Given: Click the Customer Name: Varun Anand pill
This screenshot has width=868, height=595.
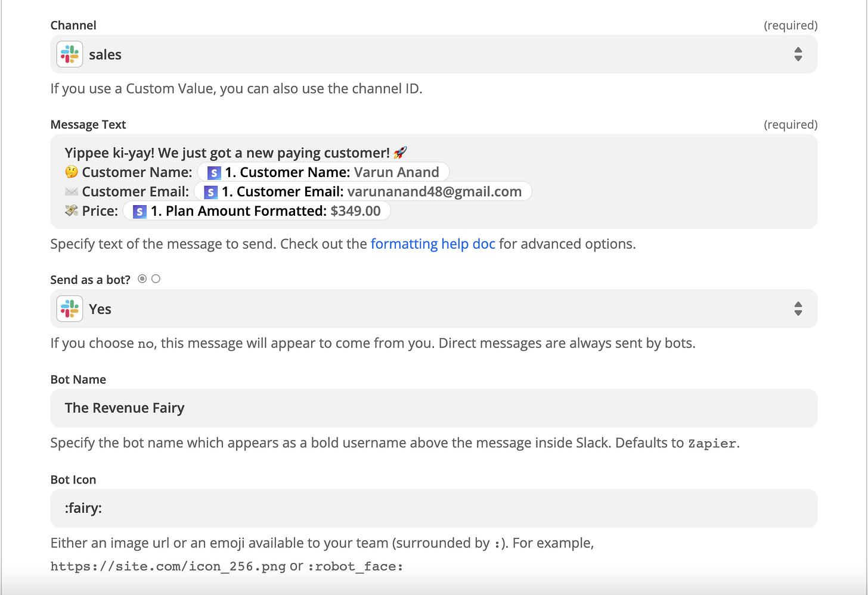Looking at the screenshot, I should [323, 172].
